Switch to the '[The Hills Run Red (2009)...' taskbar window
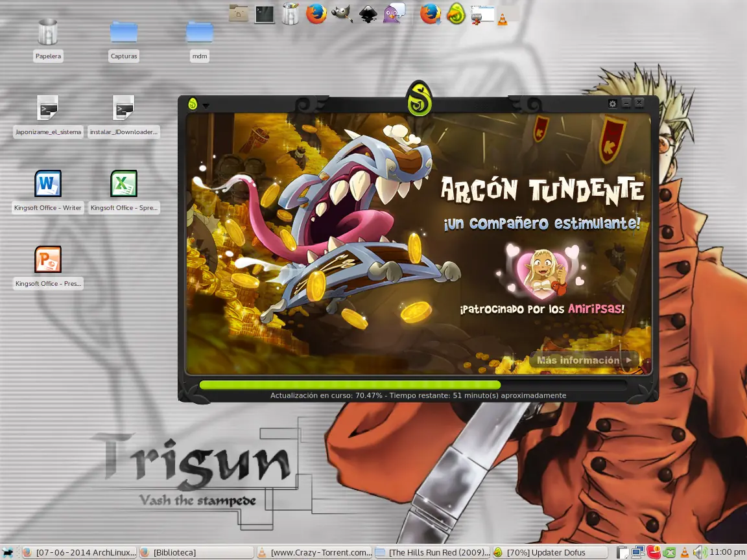 (x=432, y=552)
